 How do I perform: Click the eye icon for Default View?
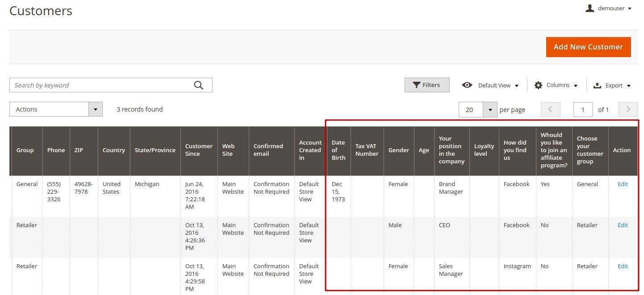[467, 85]
